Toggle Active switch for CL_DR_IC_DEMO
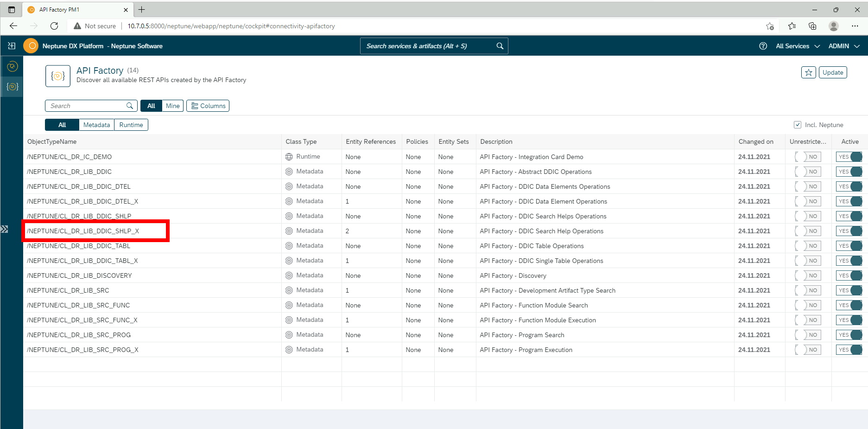This screenshot has width=868, height=429. pyautogui.click(x=849, y=157)
